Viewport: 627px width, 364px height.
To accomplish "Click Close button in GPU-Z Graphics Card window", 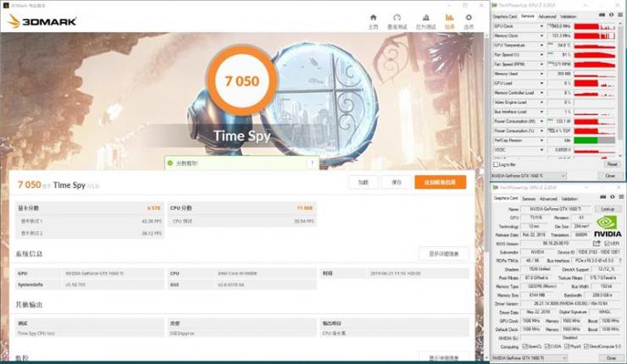I will tap(611, 358).
